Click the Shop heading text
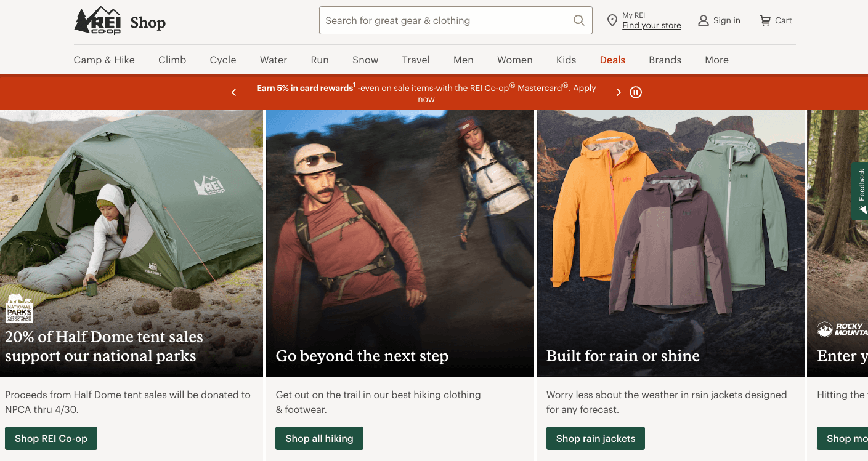868x461 pixels. pyautogui.click(x=148, y=23)
